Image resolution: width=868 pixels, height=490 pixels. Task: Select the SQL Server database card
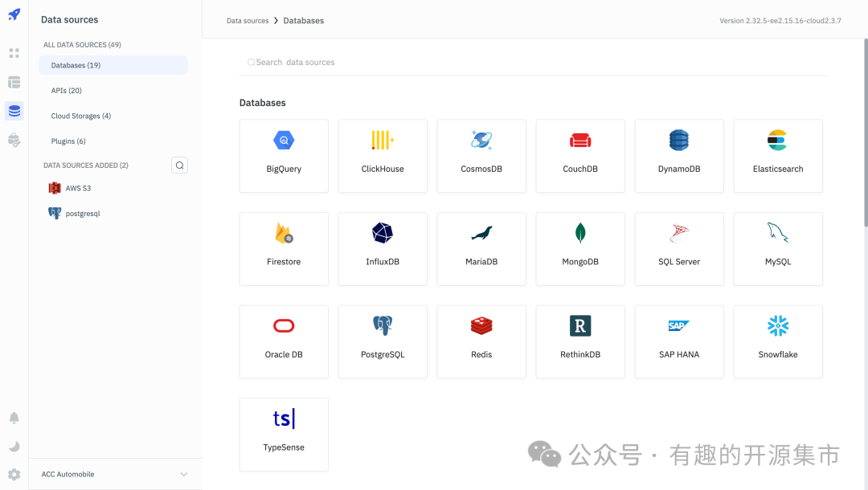pyautogui.click(x=679, y=249)
